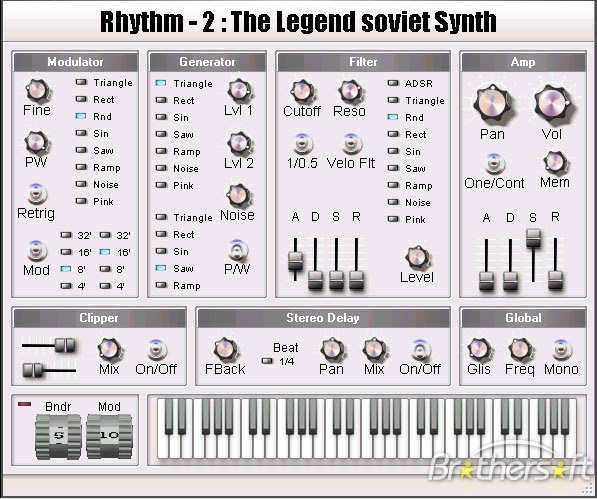Click the first white piano key

tap(163, 445)
